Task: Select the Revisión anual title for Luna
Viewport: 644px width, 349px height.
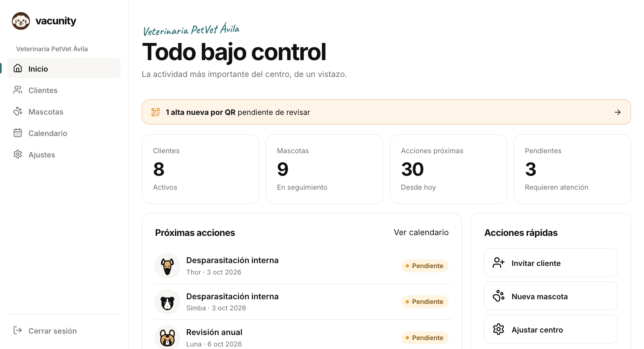Action: [x=214, y=332]
